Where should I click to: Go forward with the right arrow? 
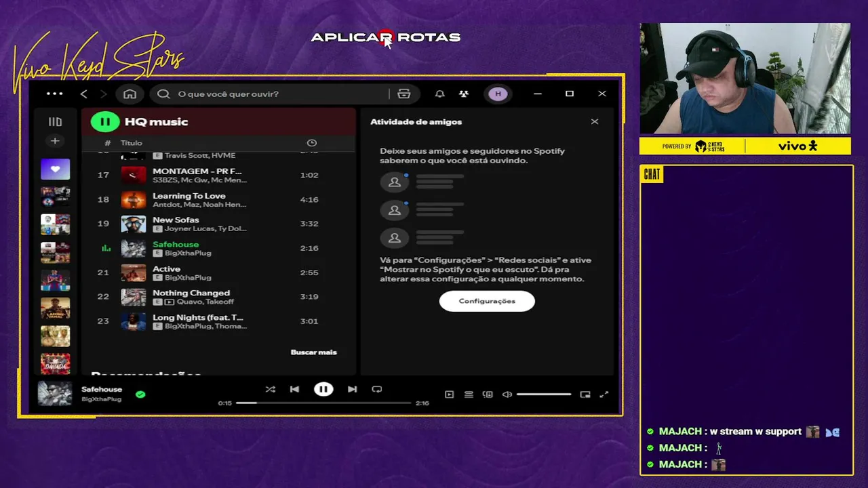point(103,94)
